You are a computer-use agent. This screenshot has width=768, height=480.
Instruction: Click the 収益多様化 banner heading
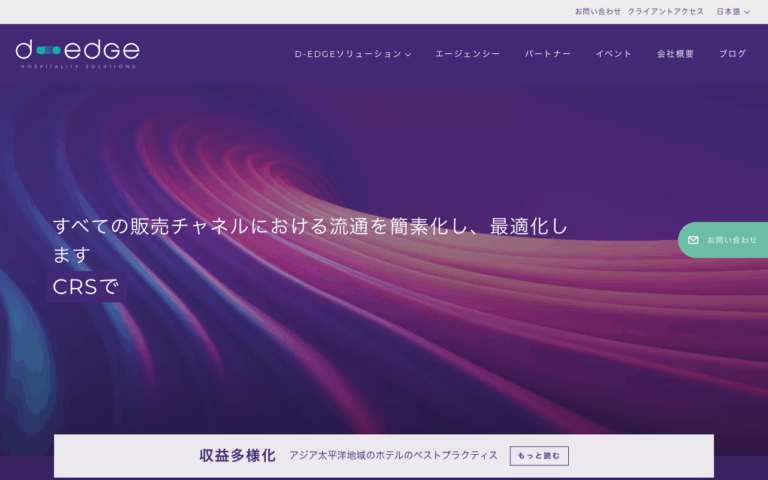[238, 456]
